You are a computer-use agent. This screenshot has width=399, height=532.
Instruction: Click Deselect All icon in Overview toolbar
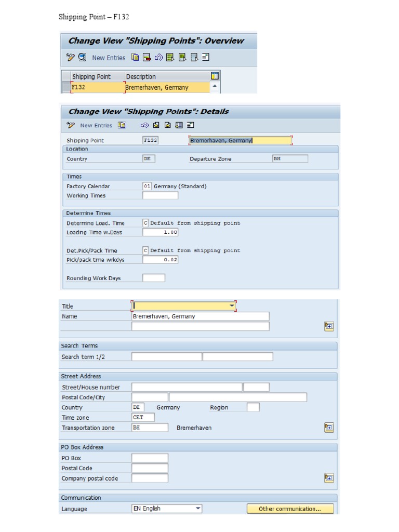pyautogui.click(x=194, y=57)
